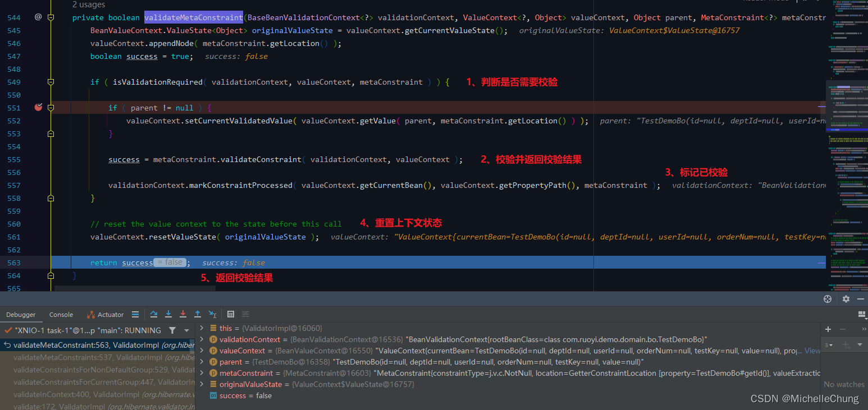Expand the valueContext variable node
This screenshot has height=410, width=868.
[202, 351]
